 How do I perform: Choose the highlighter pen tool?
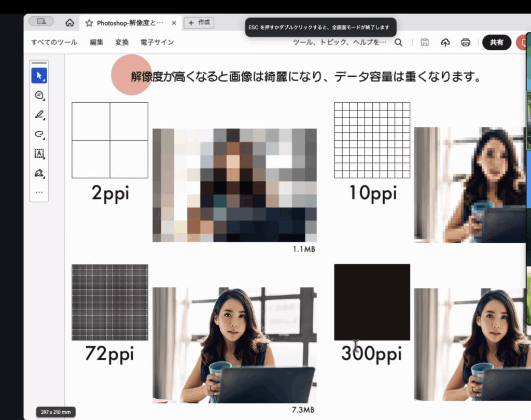[39, 115]
